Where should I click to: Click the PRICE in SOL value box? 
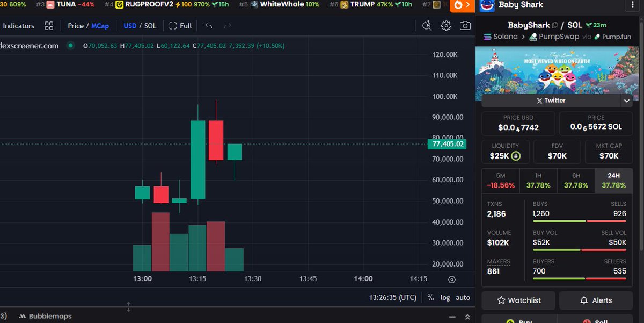[596, 123]
